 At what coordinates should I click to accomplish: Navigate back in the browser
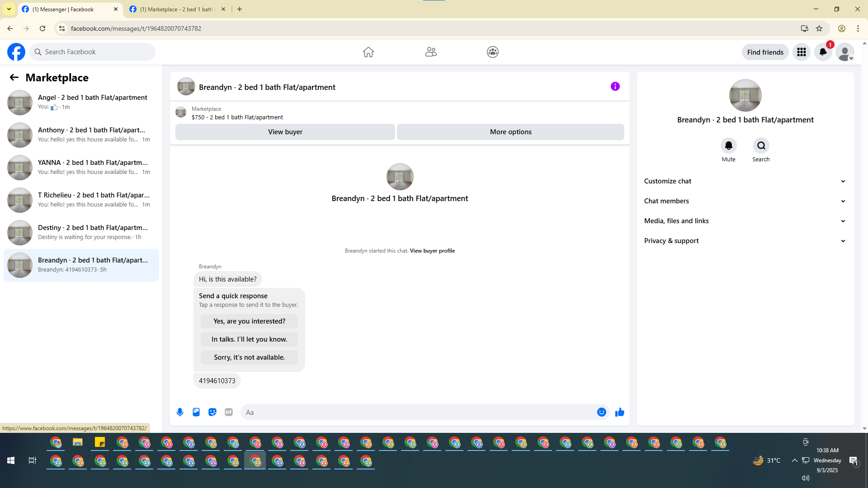point(10,28)
